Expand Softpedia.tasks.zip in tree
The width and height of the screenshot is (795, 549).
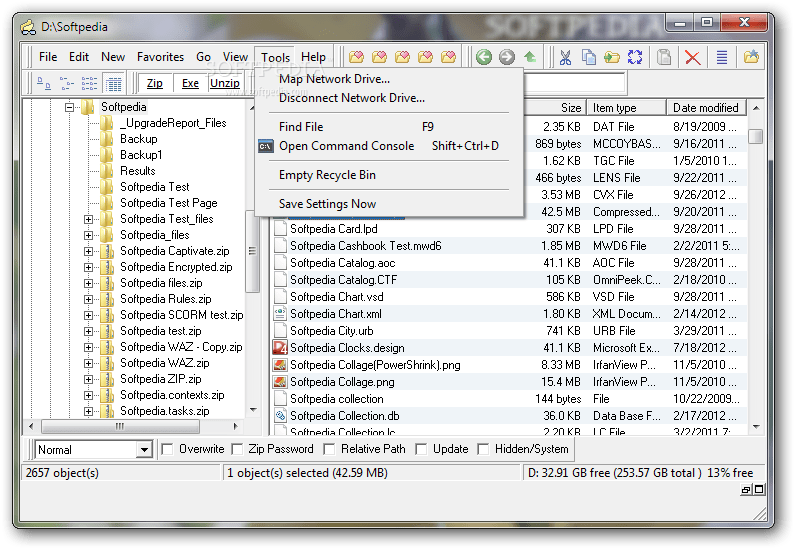coord(88,411)
